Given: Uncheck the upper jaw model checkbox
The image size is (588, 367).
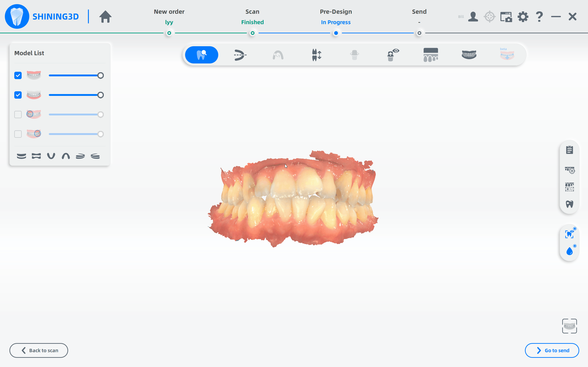Looking at the screenshot, I should pyautogui.click(x=18, y=75).
